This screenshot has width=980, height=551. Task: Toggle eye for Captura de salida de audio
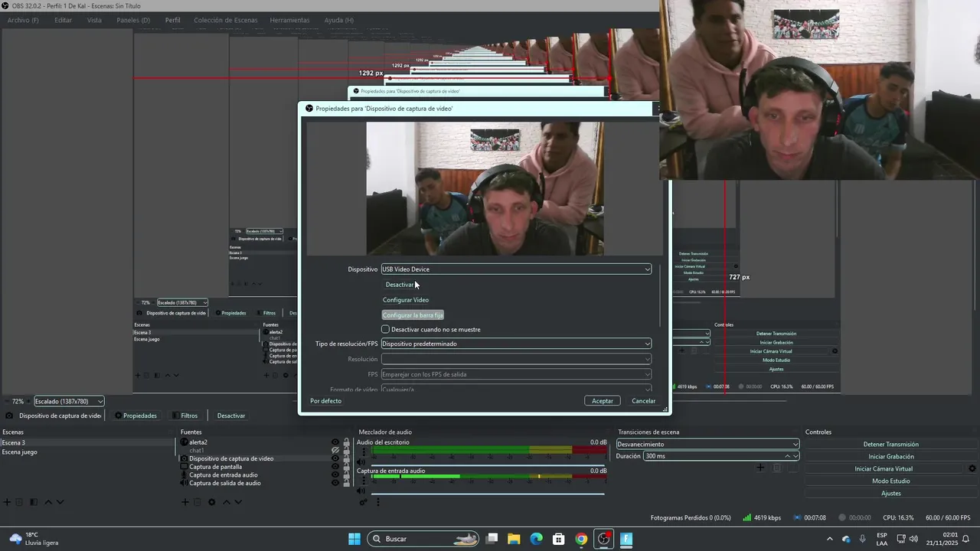pyautogui.click(x=335, y=483)
